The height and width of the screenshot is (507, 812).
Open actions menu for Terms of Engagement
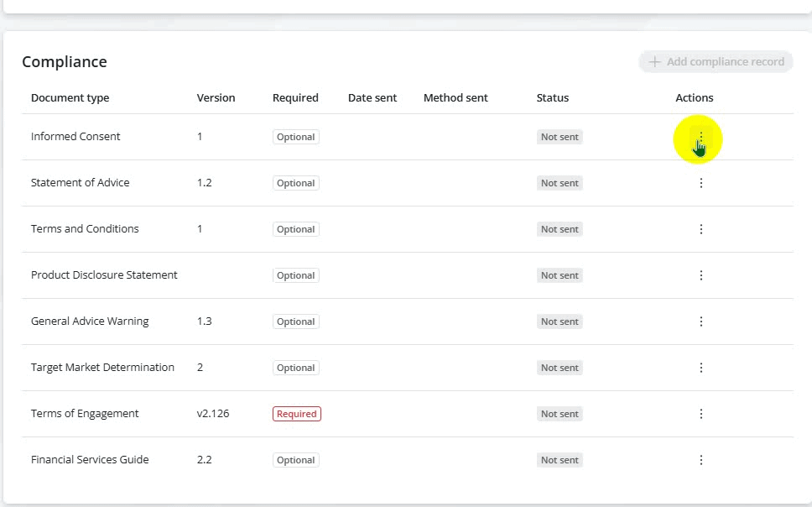701,414
